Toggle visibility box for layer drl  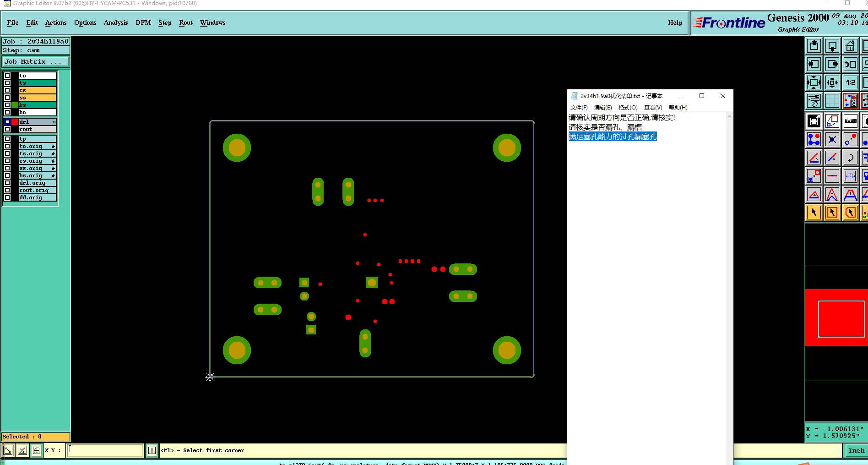pos(7,122)
